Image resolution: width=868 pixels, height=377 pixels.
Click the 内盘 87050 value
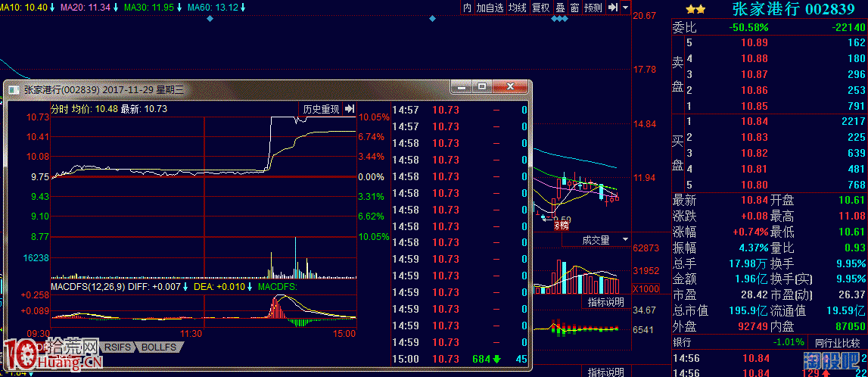point(851,326)
